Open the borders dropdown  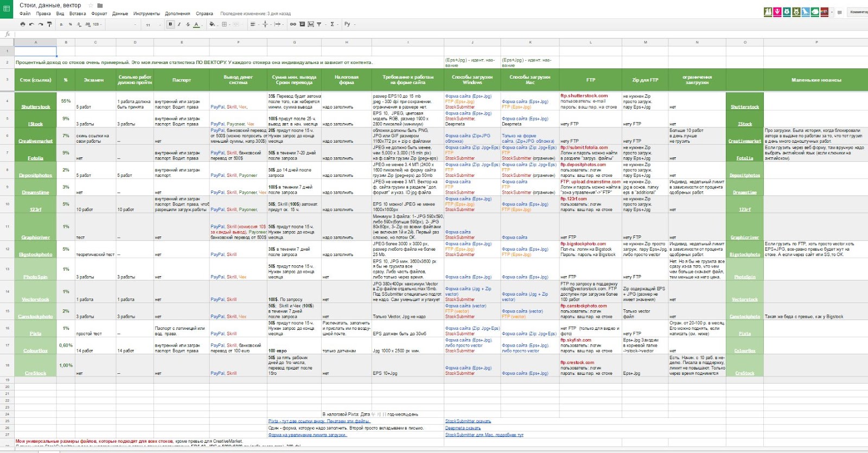click(225, 24)
